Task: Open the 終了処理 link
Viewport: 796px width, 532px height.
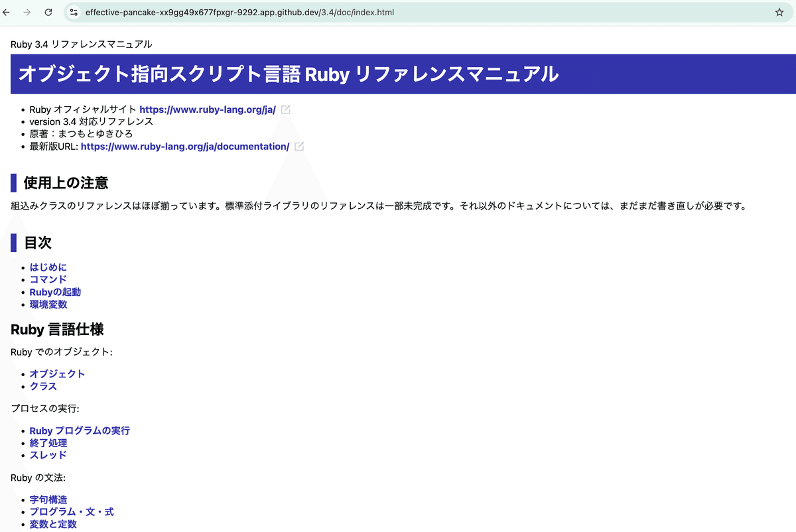Action: click(x=48, y=442)
